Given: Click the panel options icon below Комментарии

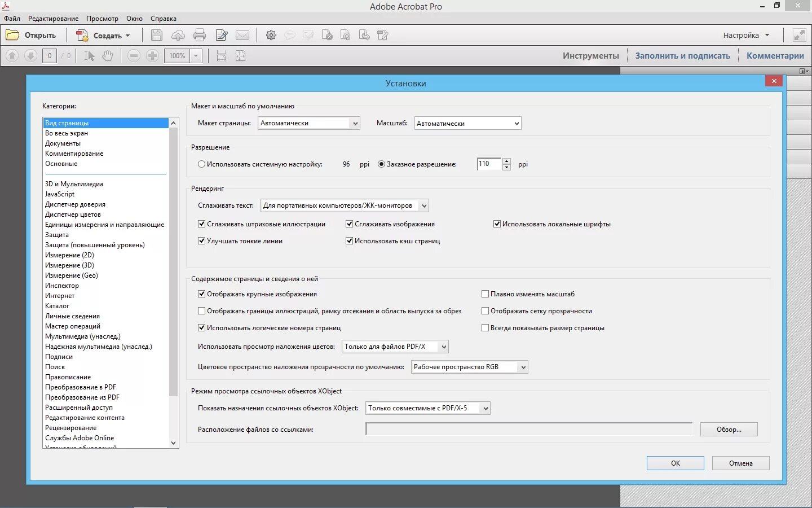Looking at the screenshot, I should tap(804, 71).
